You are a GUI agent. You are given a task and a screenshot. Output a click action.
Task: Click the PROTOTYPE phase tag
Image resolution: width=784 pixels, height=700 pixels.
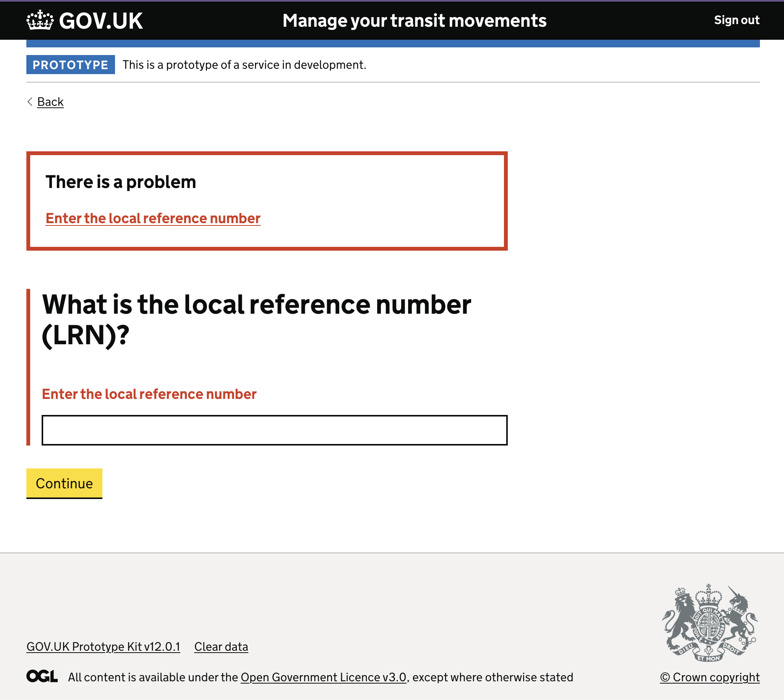(70, 65)
